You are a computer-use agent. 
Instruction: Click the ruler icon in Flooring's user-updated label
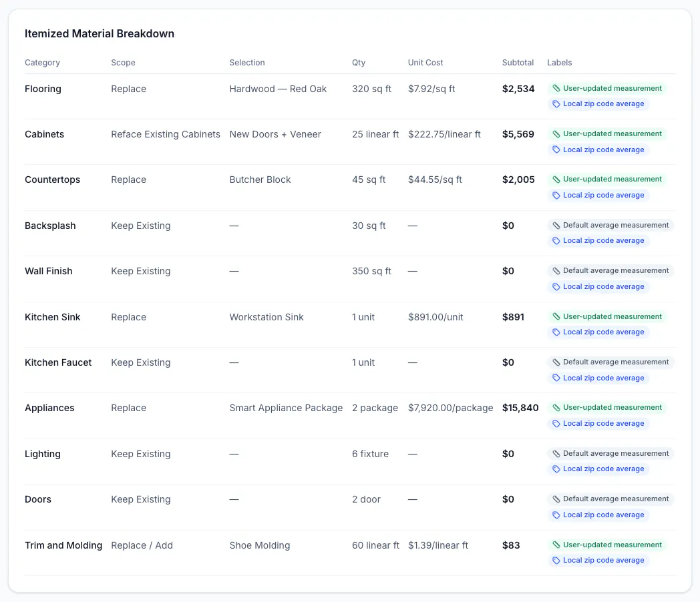pos(556,88)
